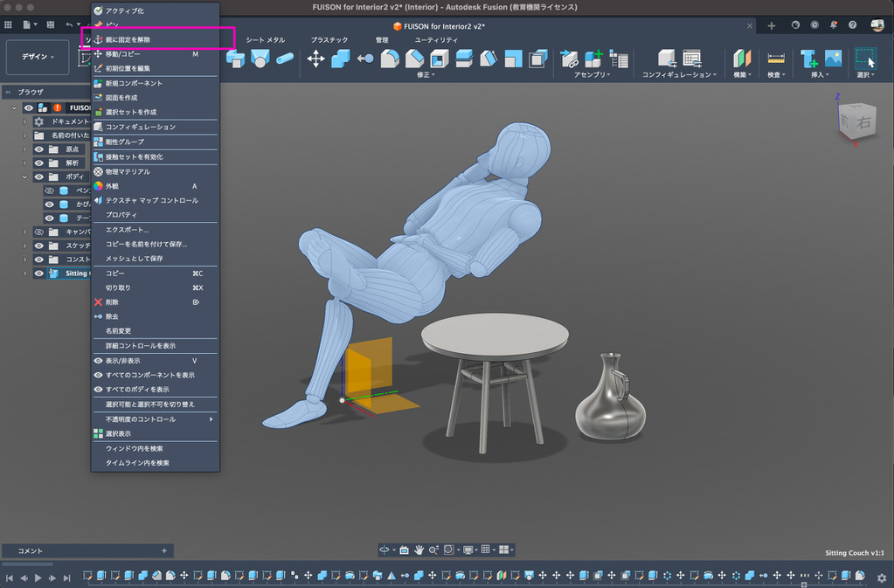Click the Fillet tool icon

(x=390, y=59)
